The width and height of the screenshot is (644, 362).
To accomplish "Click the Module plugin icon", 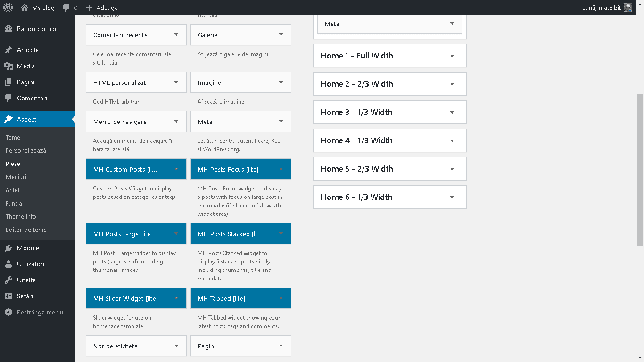I will (8, 248).
